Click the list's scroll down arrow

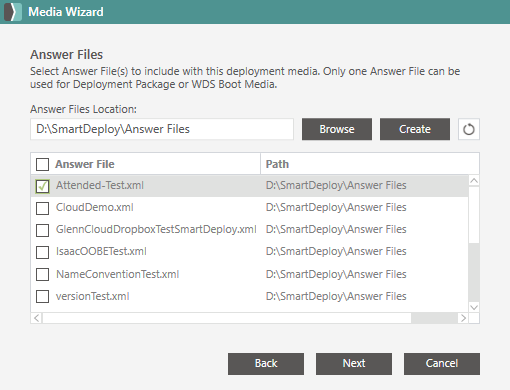click(x=474, y=307)
